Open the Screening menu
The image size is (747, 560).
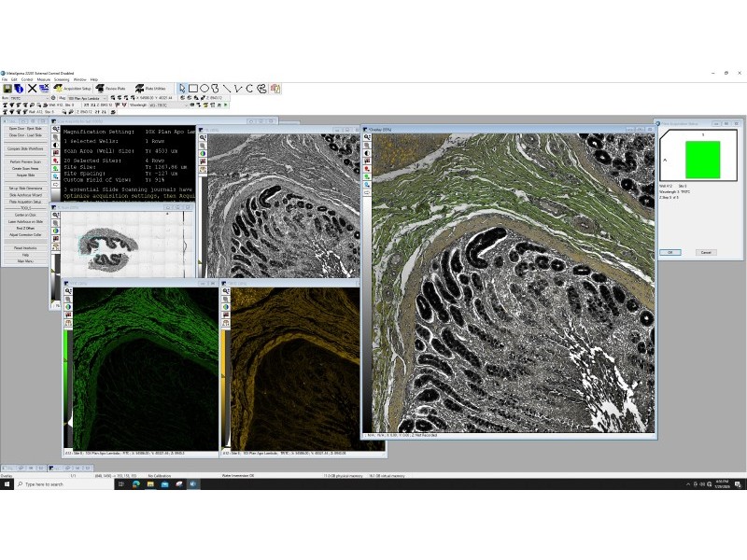62,79
